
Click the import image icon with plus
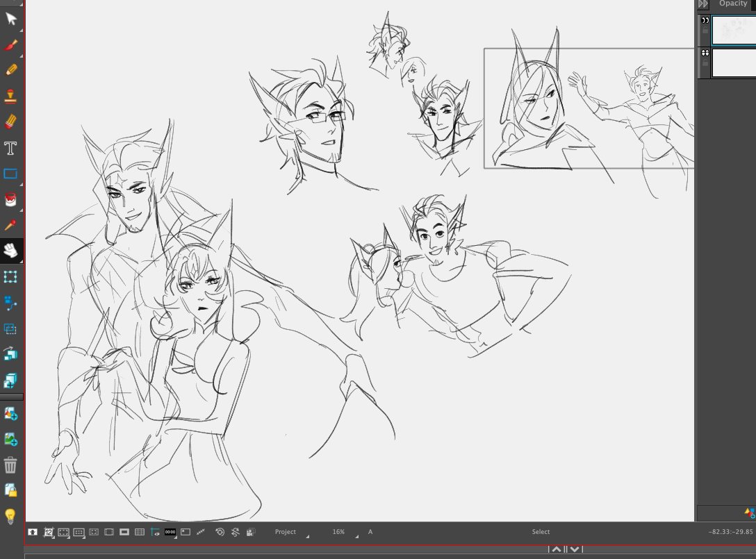tap(10, 439)
